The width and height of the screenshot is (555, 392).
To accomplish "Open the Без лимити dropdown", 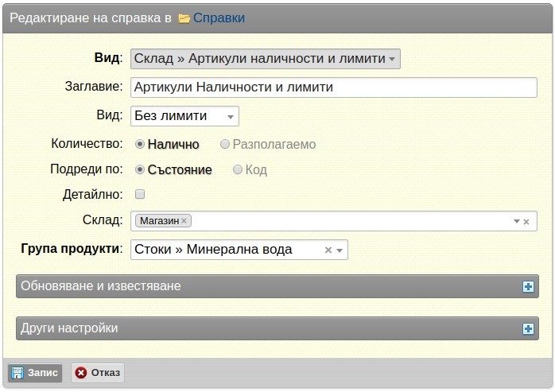I will 184,116.
